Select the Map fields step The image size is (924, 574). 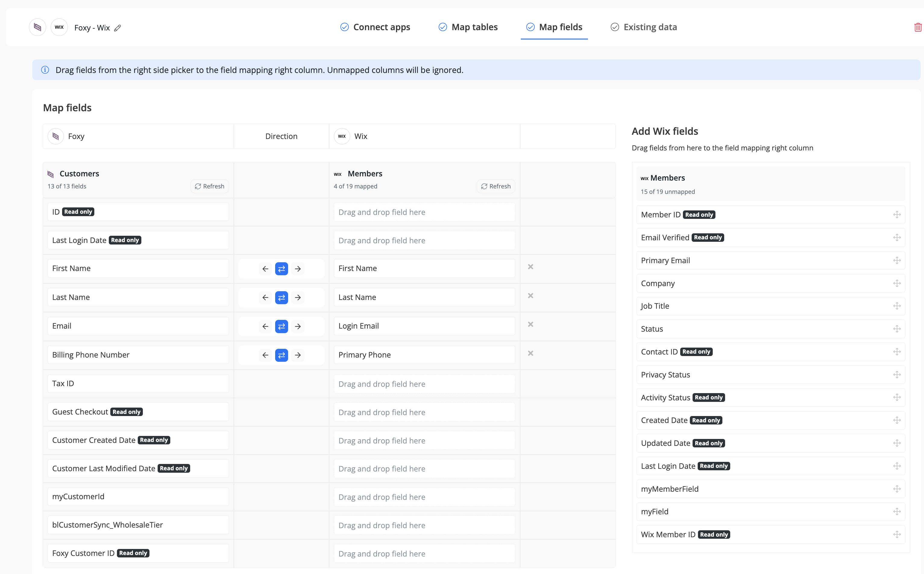[554, 27]
